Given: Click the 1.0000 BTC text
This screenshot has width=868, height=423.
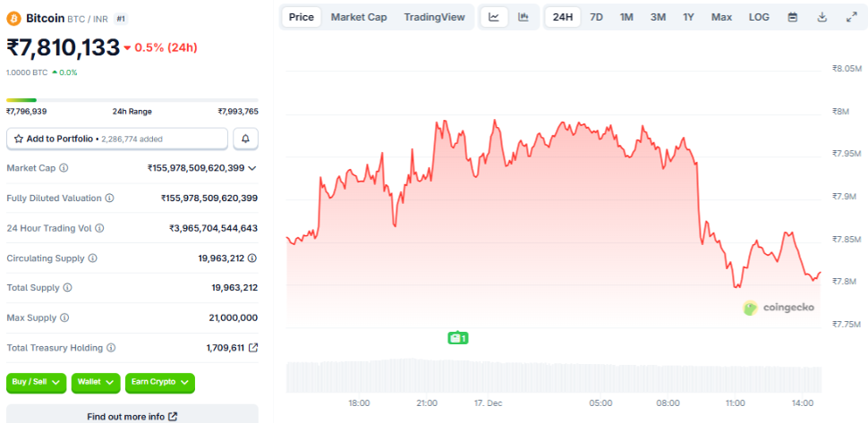Looking at the screenshot, I should click(27, 72).
